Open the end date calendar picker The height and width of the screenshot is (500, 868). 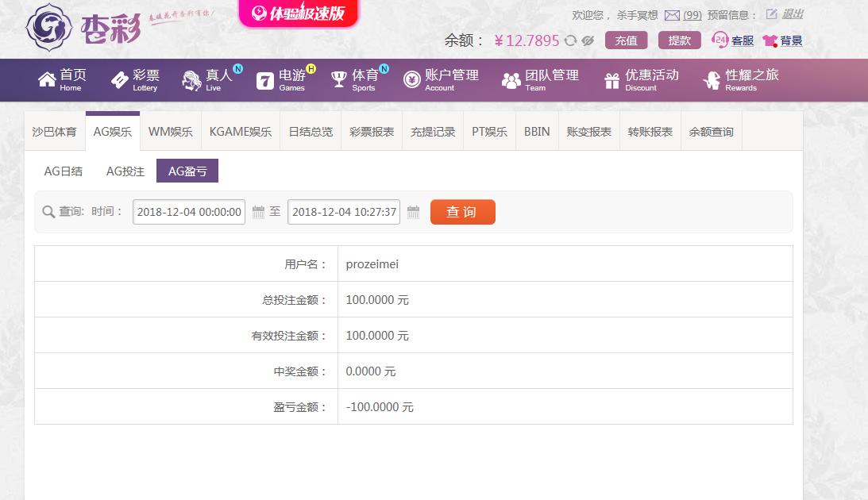(413, 212)
